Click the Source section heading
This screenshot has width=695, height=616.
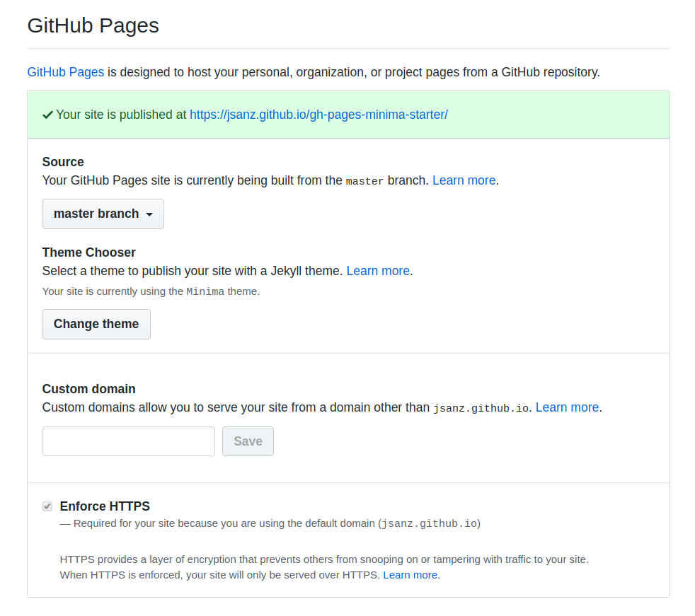tap(63, 162)
